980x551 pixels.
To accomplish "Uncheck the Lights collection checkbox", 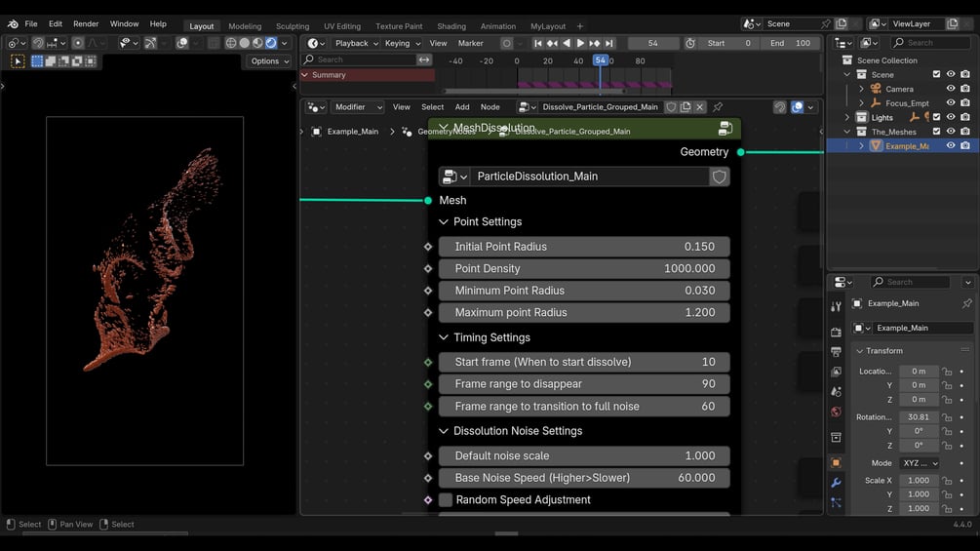I will (x=936, y=117).
